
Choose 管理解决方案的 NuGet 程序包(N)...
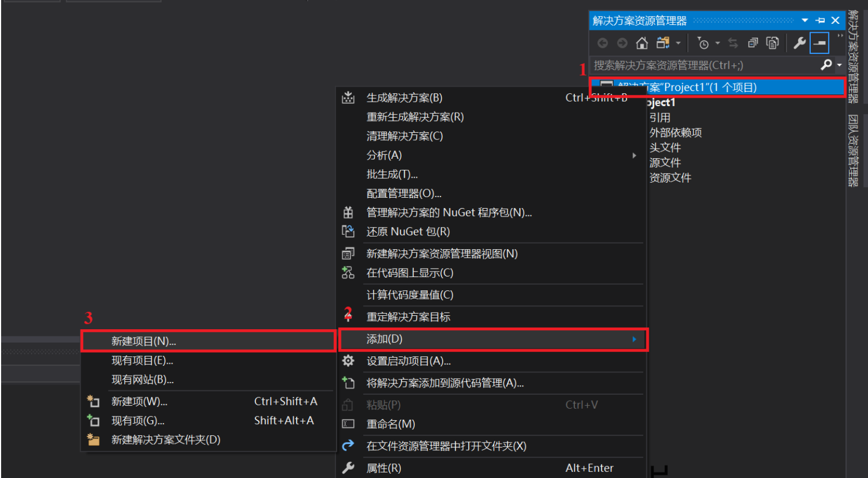491,213
